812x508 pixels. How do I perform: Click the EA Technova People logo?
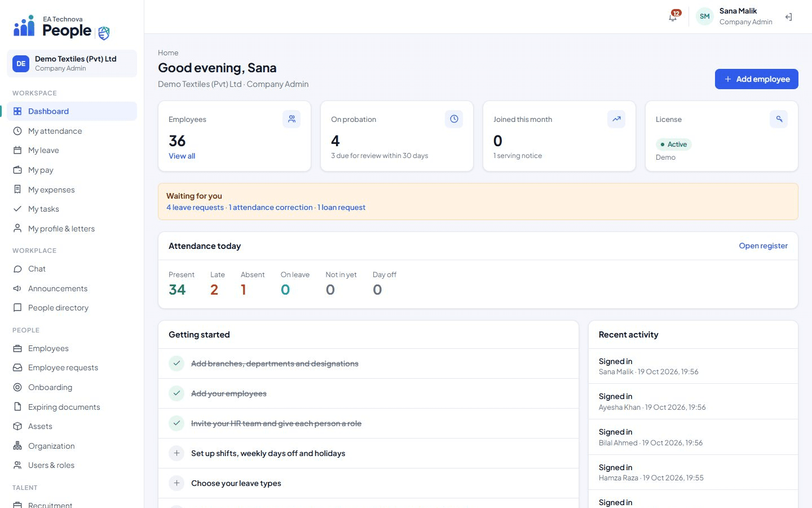click(61, 27)
